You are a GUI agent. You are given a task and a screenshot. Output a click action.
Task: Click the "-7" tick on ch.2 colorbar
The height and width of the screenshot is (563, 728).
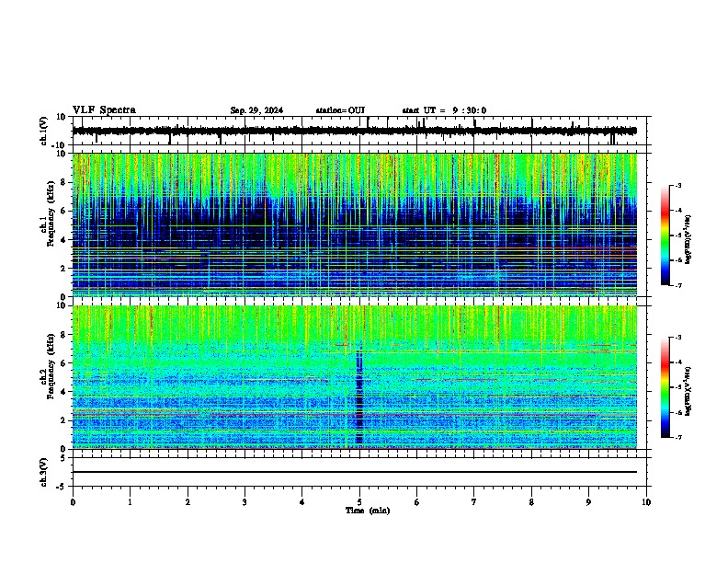point(677,437)
